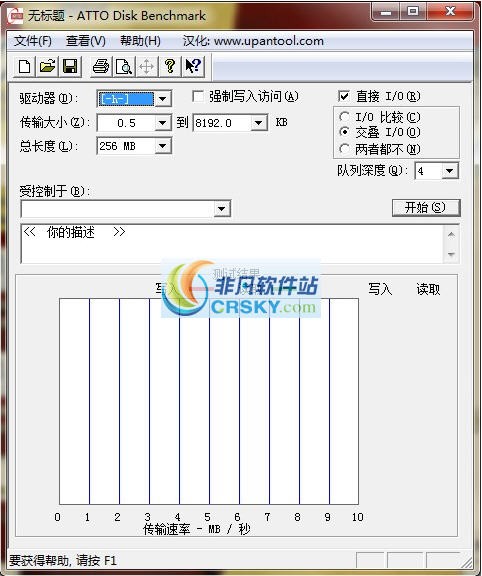Open the 队列深度(Q) dropdown

point(450,171)
